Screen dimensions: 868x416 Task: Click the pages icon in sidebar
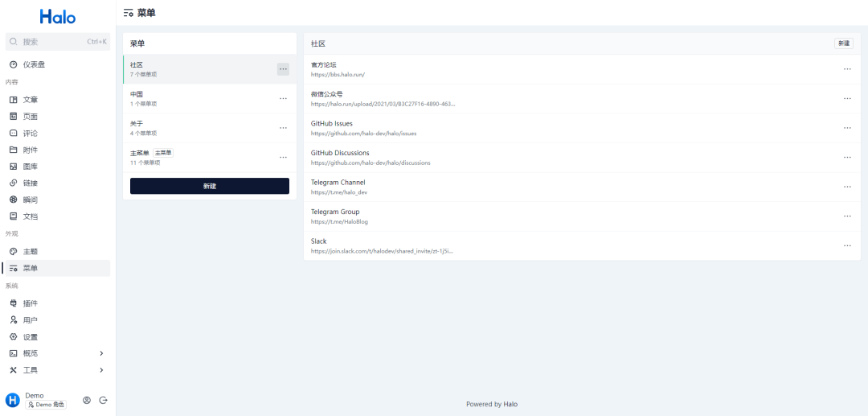point(14,117)
